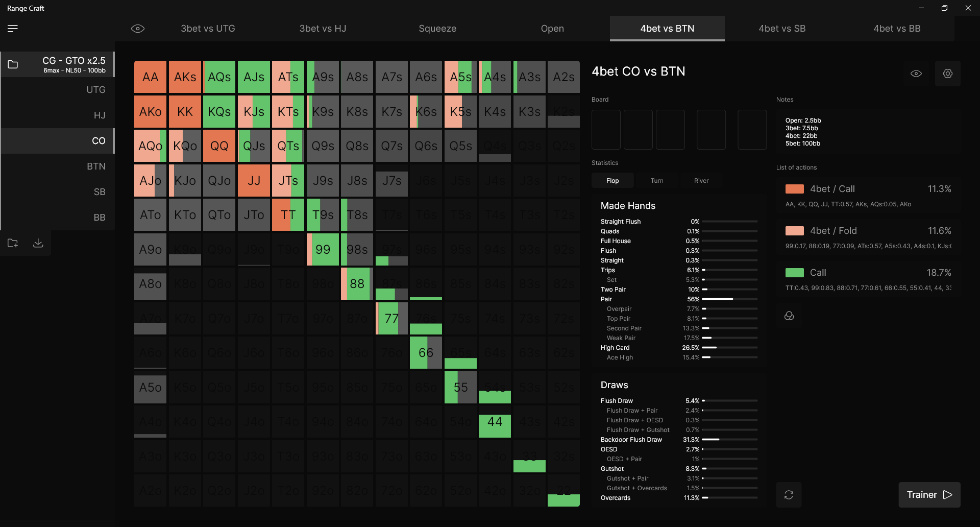The width and height of the screenshot is (980, 527).
Task: Click the overlapping circles icon under actions
Action: tap(789, 316)
